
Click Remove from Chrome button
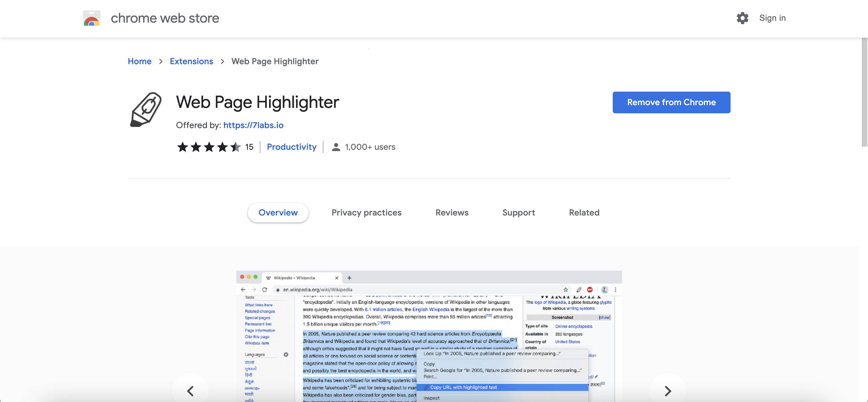click(x=671, y=102)
